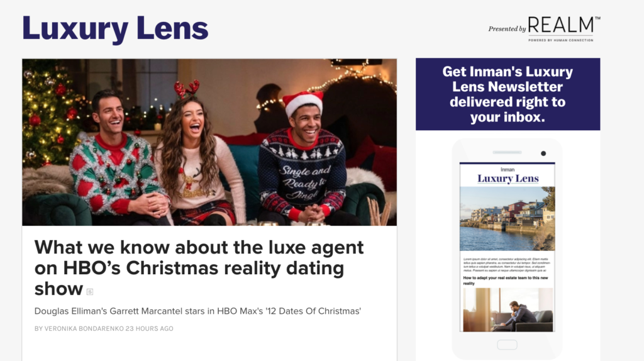Click the lorem ipsum paragraph in phone
The image size is (644, 361).
pos(506,265)
